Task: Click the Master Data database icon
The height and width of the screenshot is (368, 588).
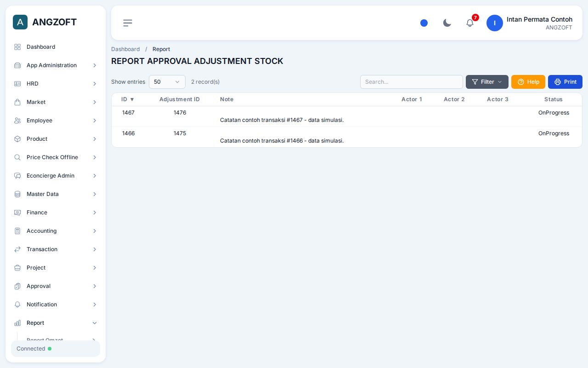Action: pyautogui.click(x=17, y=194)
